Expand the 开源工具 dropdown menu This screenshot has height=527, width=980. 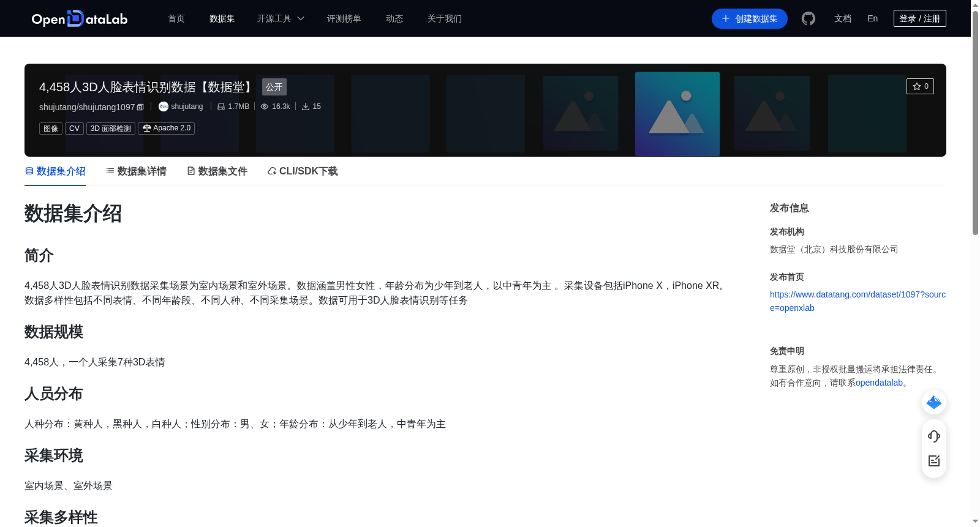point(281,19)
